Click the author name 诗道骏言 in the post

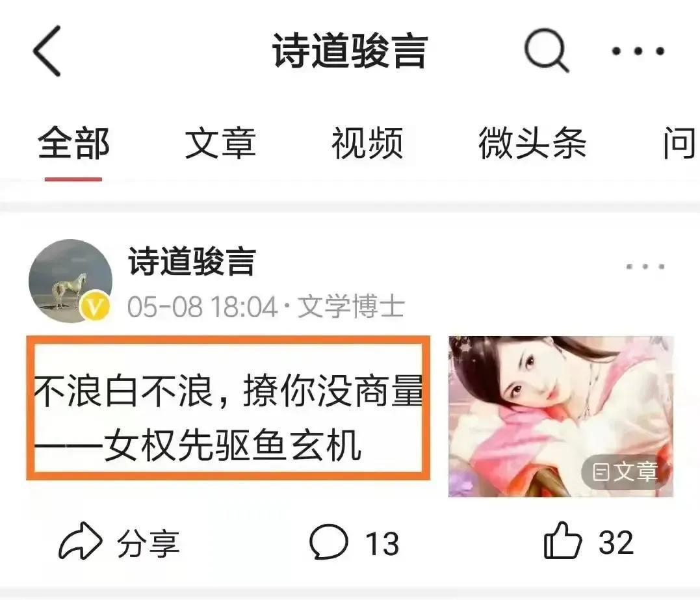[x=192, y=262]
